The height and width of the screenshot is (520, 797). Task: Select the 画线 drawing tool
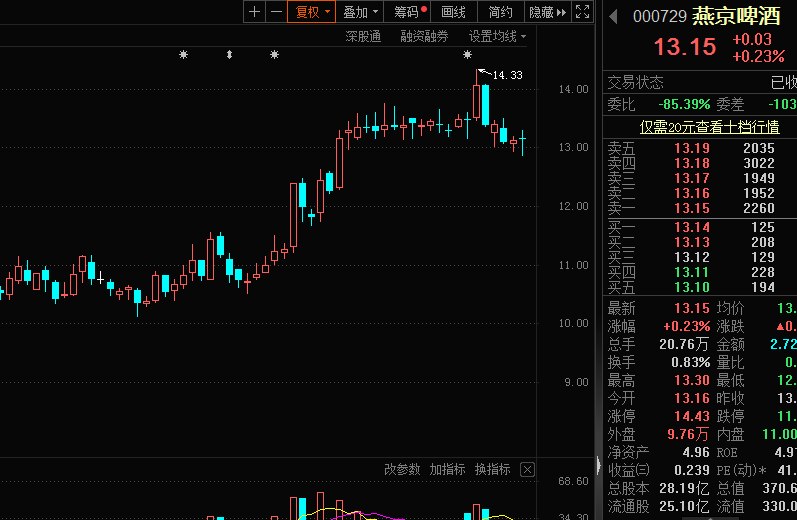tap(454, 12)
